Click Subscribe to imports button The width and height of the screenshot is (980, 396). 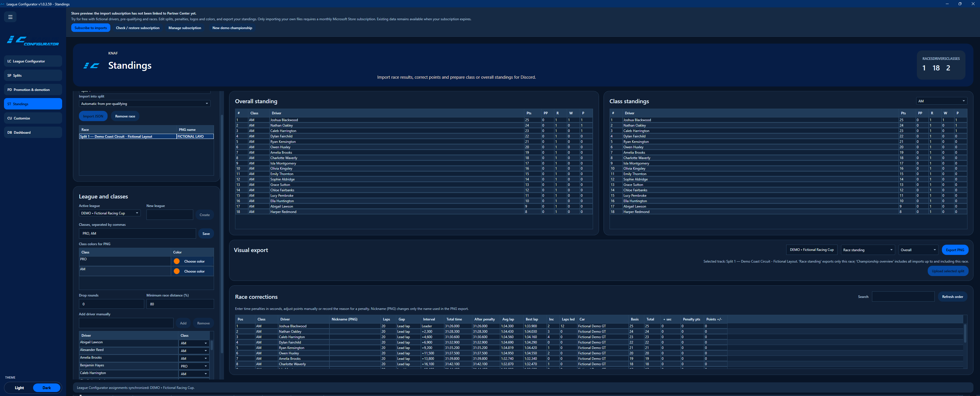point(91,28)
